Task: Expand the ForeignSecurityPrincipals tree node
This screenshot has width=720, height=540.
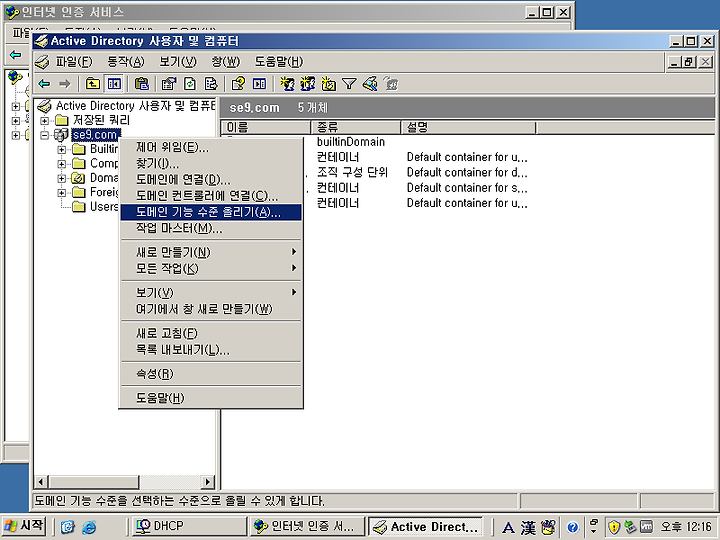Action: [62, 193]
